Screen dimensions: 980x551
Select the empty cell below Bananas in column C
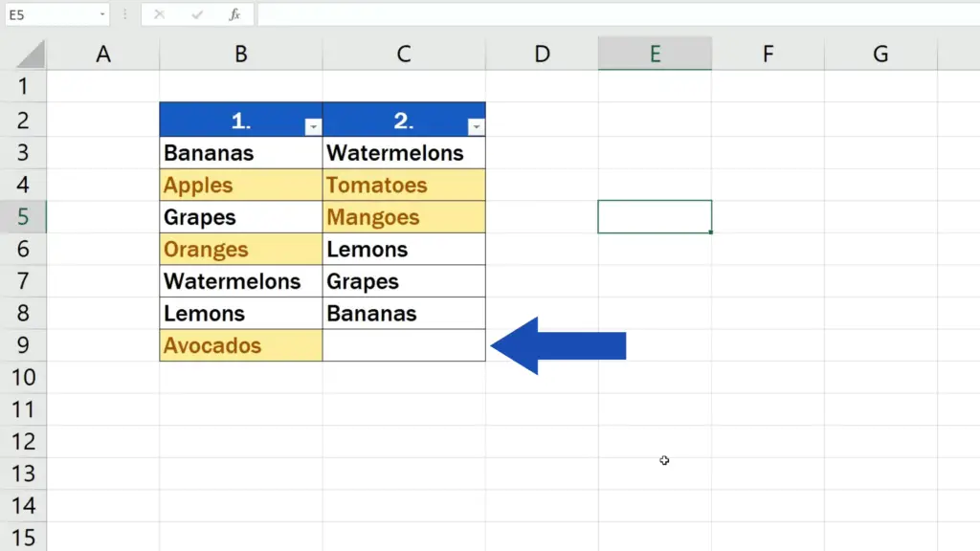(404, 345)
